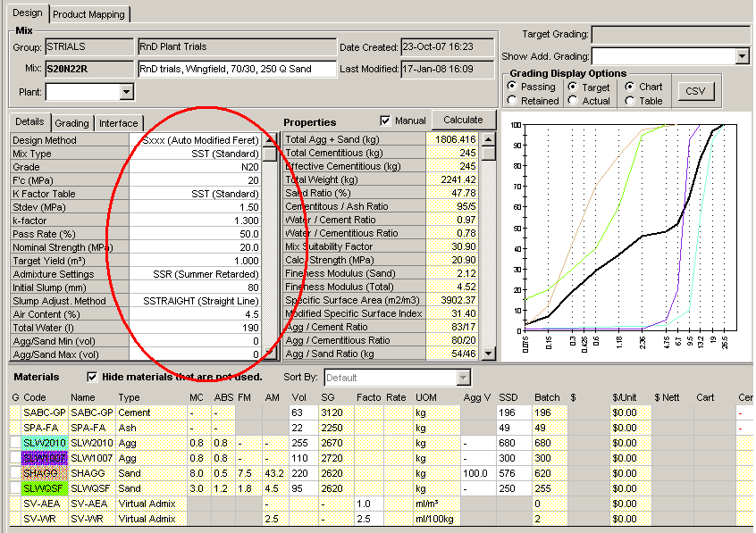Viewport: 756px width, 533px height.
Task: Click the orange SHAGG material code
Action: click(x=43, y=474)
